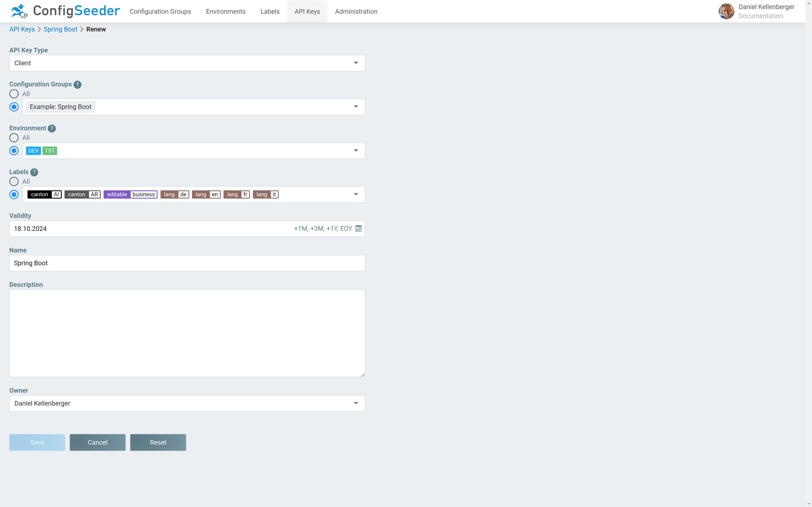
Task: Click the Environment help question mark icon
Action: click(52, 128)
